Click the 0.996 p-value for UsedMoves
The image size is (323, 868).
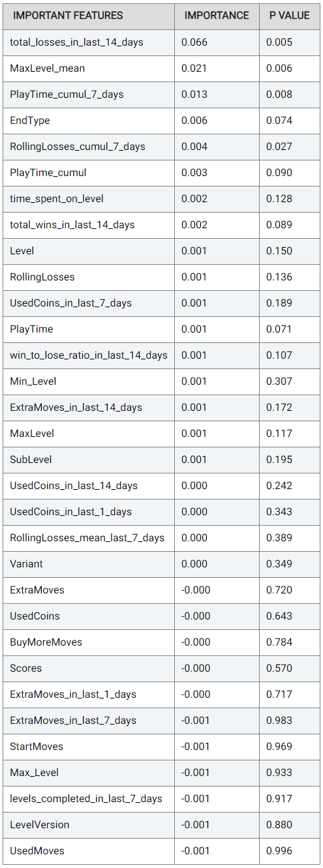(279, 851)
